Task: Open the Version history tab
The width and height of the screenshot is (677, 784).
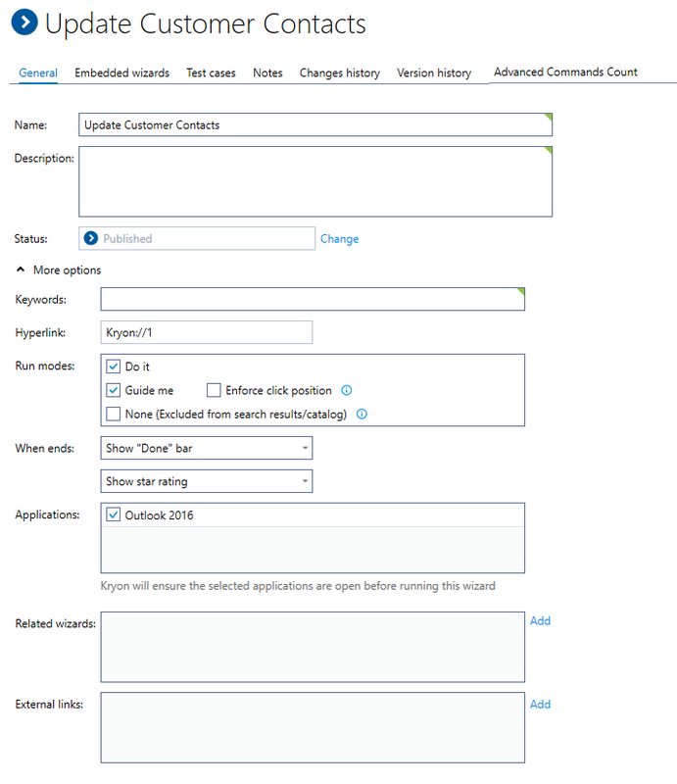Action: pyautogui.click(x=434, y=73)
